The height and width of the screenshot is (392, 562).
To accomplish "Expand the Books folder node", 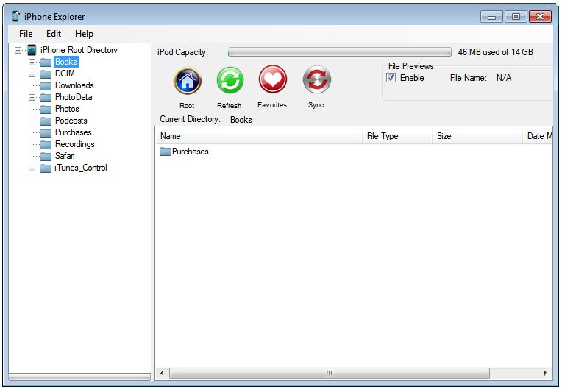I will 32,62.
